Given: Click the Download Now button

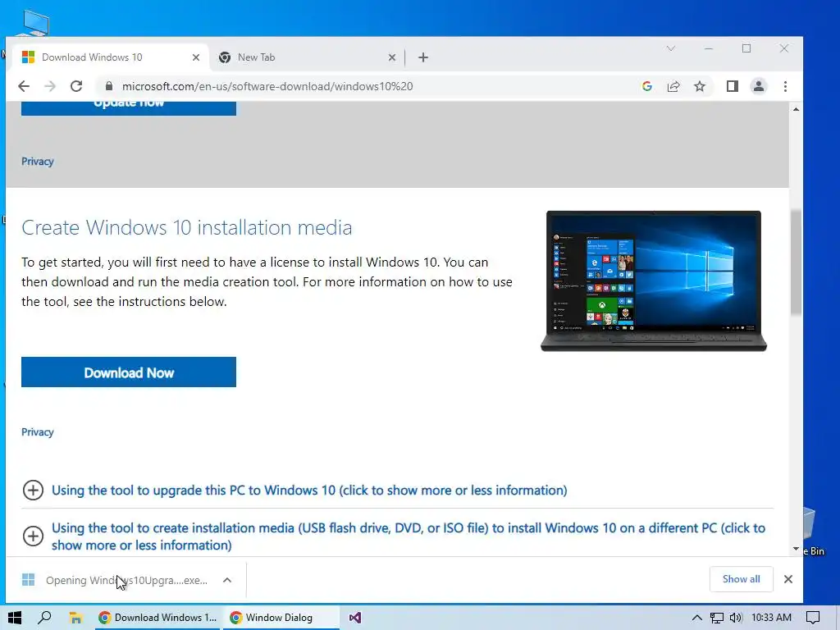Looking at the screenshot, I should (x=129, y=372).
